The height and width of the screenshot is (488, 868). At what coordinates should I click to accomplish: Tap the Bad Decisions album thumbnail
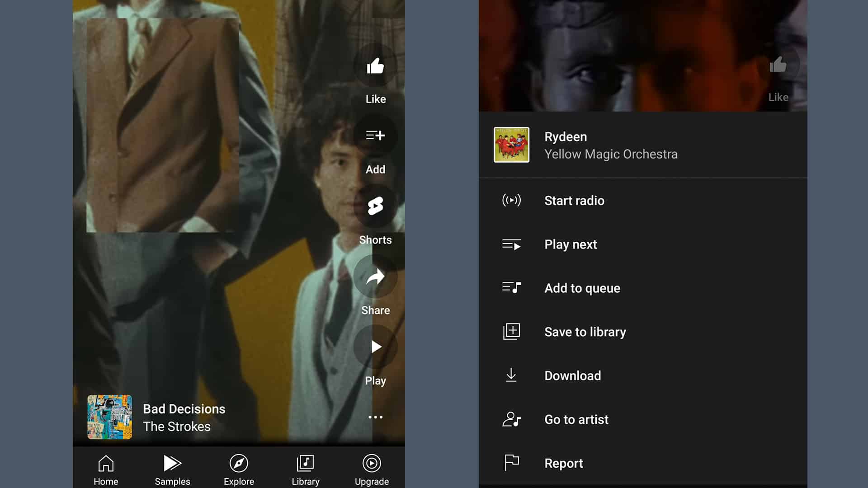pyautogui.click(x=110, y=417)
